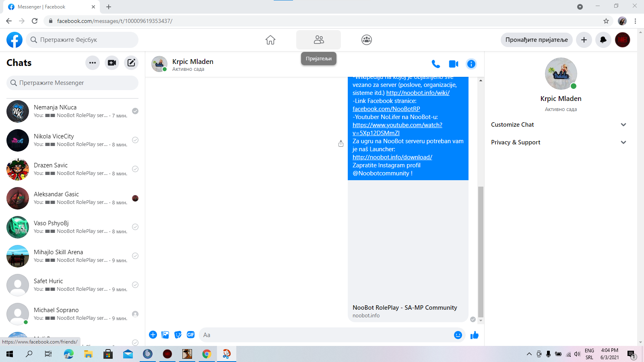This screenshot has width=644, height=362.
Task: Open the emoji picker
Action: tap(458, 335)
